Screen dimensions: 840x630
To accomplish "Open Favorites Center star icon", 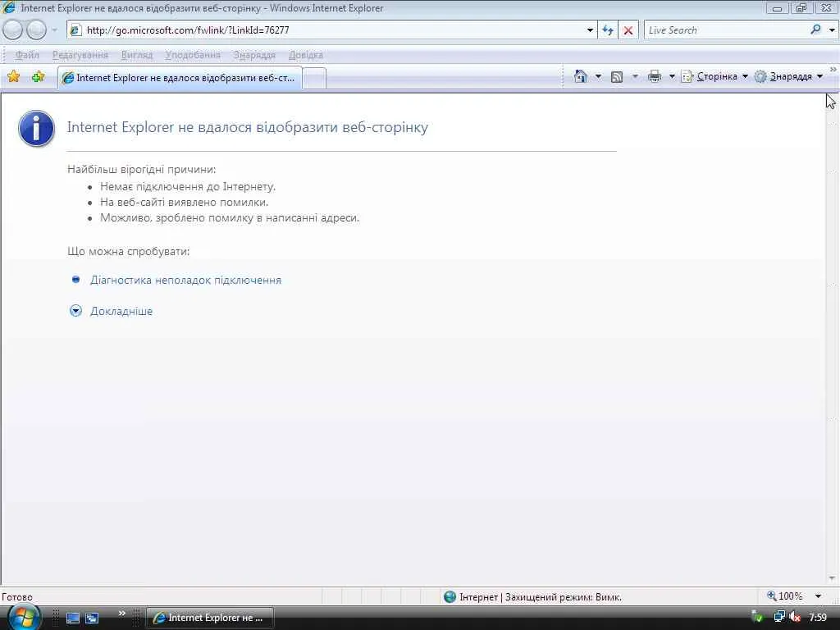I will (x=13, y=76).
